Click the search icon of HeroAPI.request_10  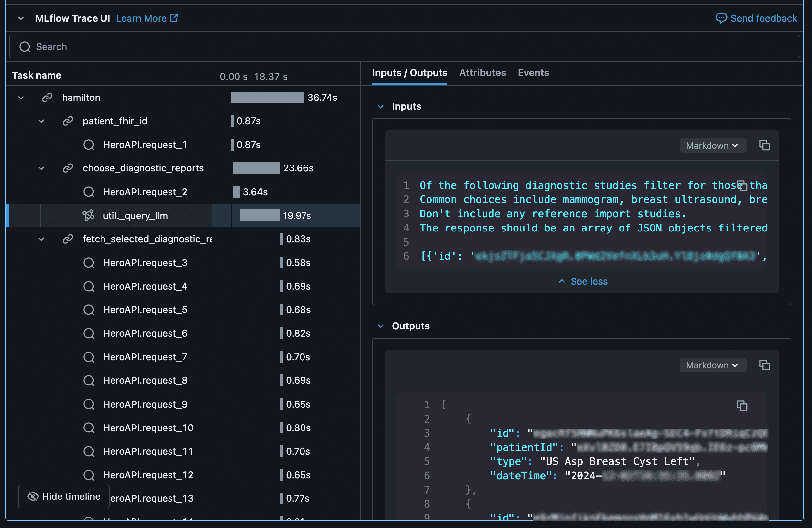[89, 428]
